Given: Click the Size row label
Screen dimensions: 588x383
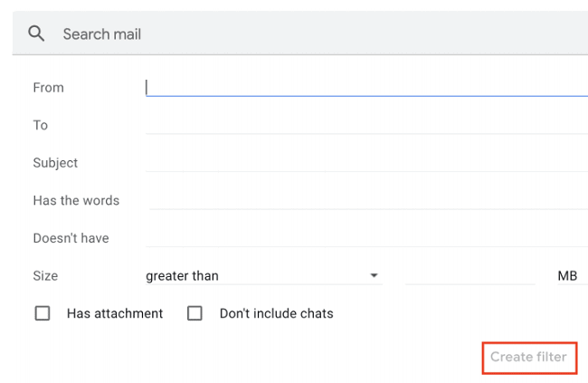Looking at the screenshot, I should 45,276.
